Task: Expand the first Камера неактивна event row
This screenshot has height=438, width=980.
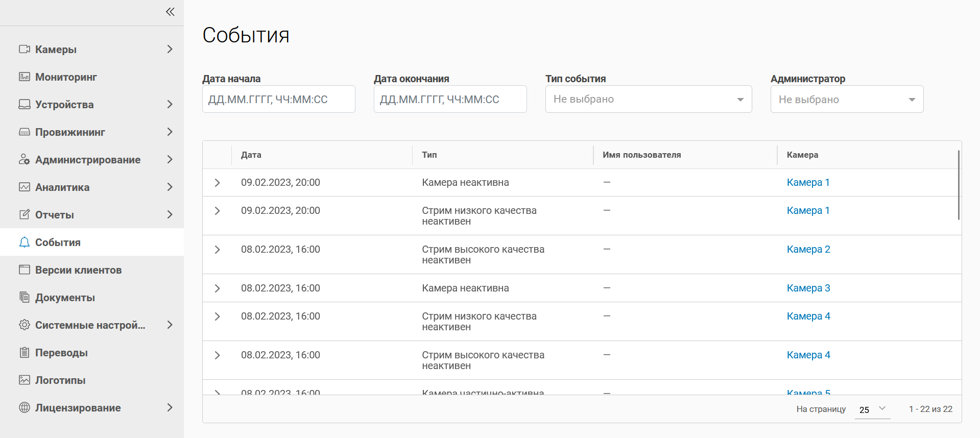Action: click(218, 183)
